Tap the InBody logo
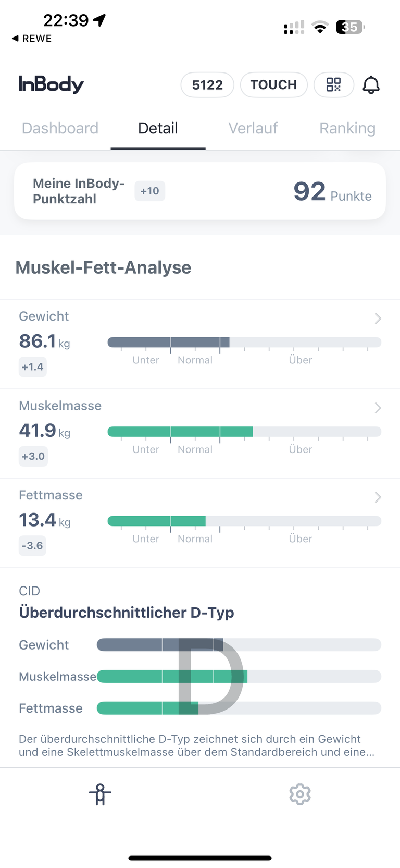The image size is (400, 868). point(51,84)
